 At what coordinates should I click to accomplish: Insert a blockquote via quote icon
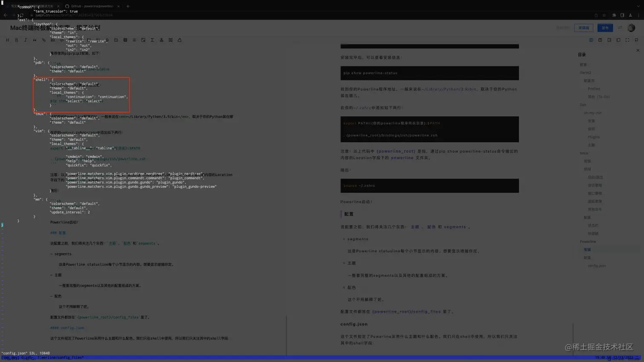point(34,40)
